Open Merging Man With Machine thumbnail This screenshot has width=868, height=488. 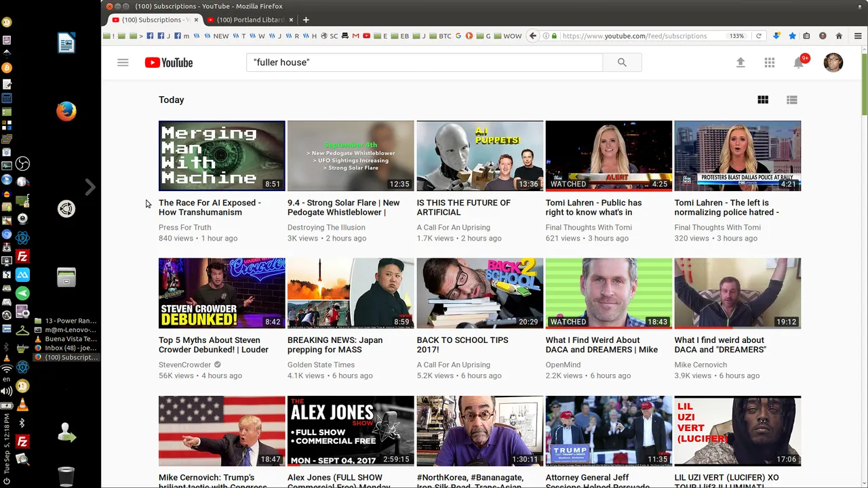pos(222,156)
